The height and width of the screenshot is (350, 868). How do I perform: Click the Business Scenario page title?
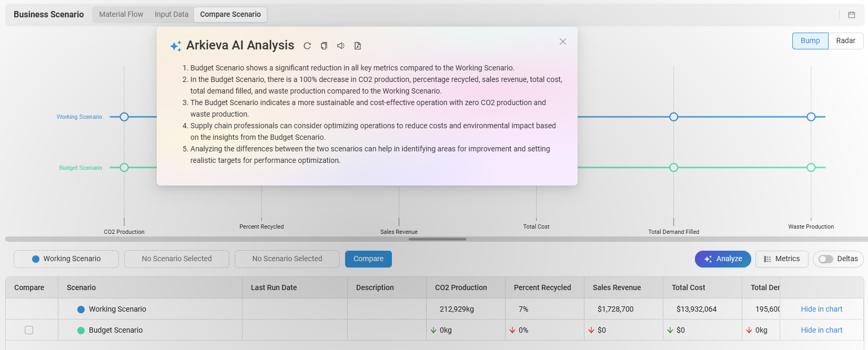pos(48,15)
